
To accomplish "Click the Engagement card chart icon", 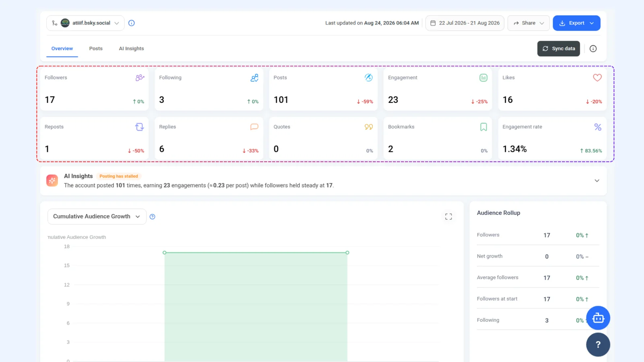I will click(483, 78).
